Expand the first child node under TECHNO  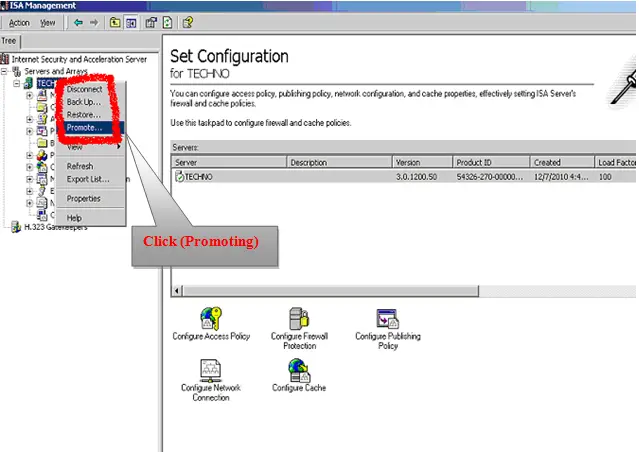coord(29,96)
